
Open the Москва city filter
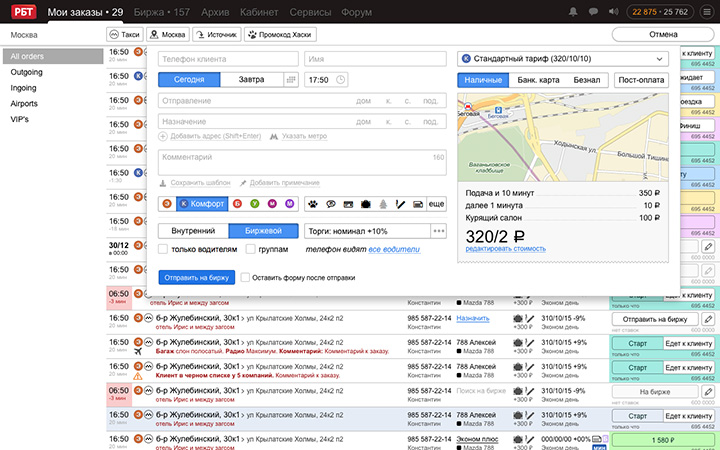168,34
